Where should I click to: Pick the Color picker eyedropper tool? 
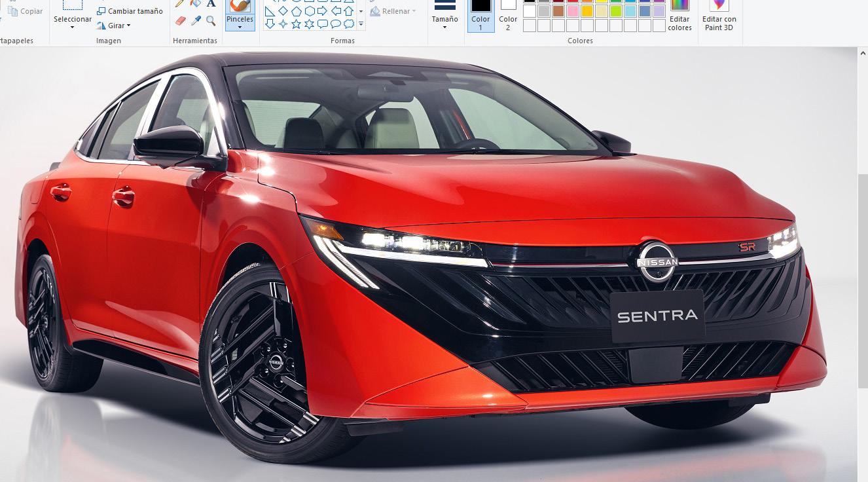pyautogui.click(x=196, y=21)
